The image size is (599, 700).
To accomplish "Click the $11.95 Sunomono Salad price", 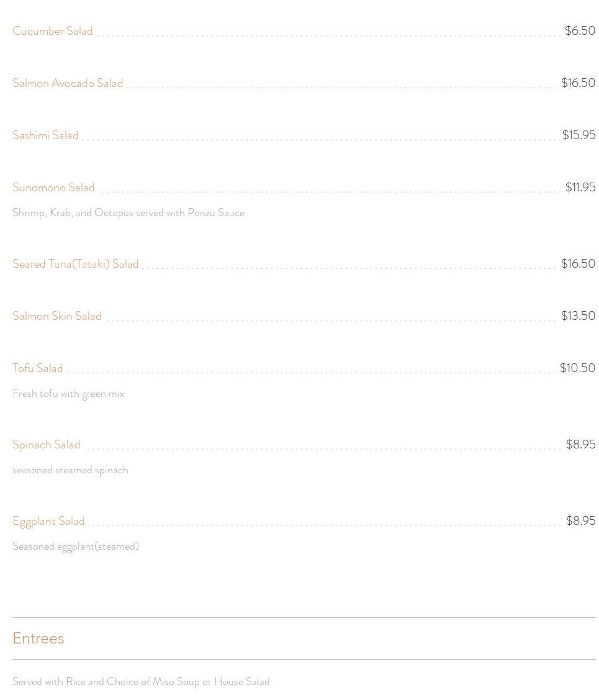I will [x=580, y=187].
